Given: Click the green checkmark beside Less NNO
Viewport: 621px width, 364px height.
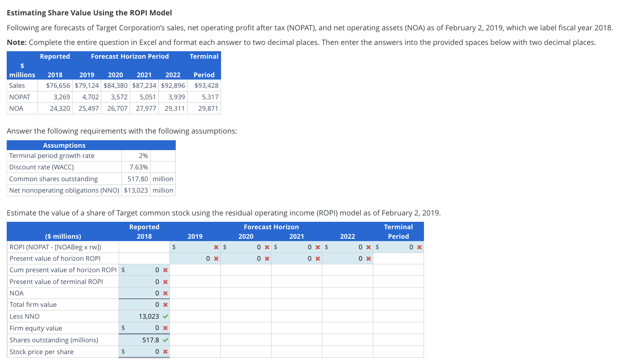Looking at the screenshot, I should tap(165, 316).
